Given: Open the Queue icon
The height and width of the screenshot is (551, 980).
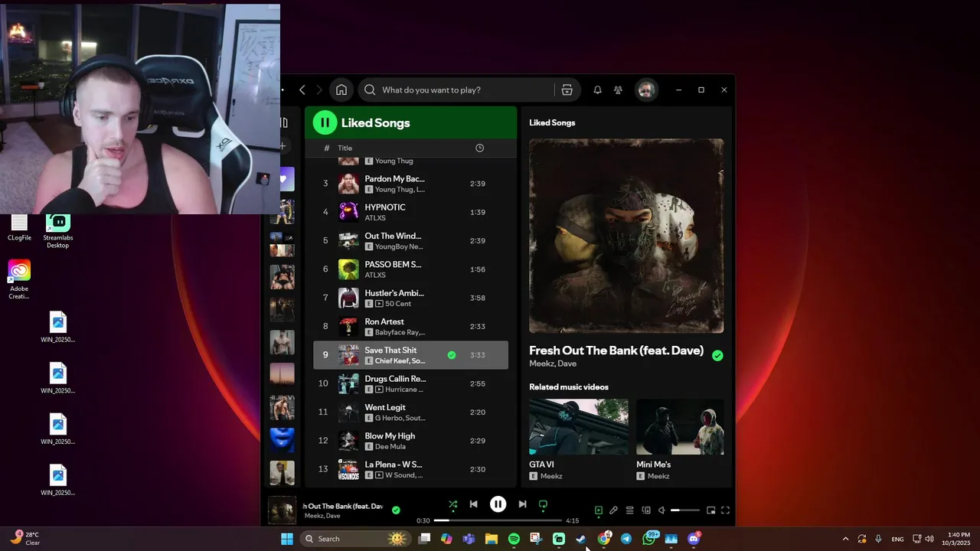Looking at the screenshot, I should pyautogui.click(x=629, y=510).
